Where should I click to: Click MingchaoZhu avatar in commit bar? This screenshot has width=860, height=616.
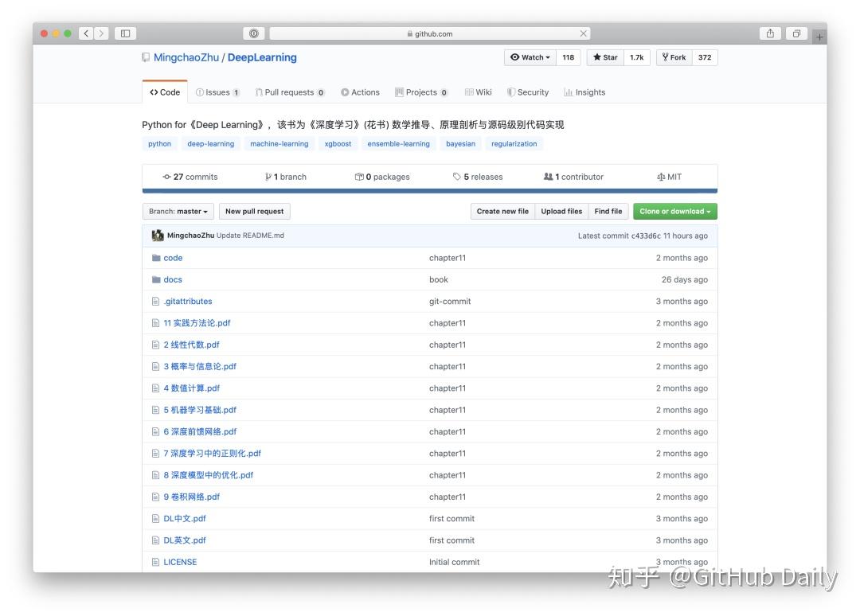point(158,236)
